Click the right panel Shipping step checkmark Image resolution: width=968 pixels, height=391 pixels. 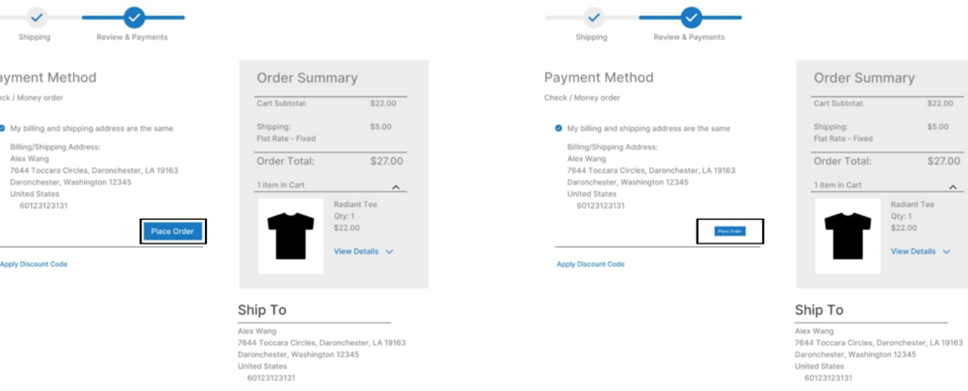[594, 17]
